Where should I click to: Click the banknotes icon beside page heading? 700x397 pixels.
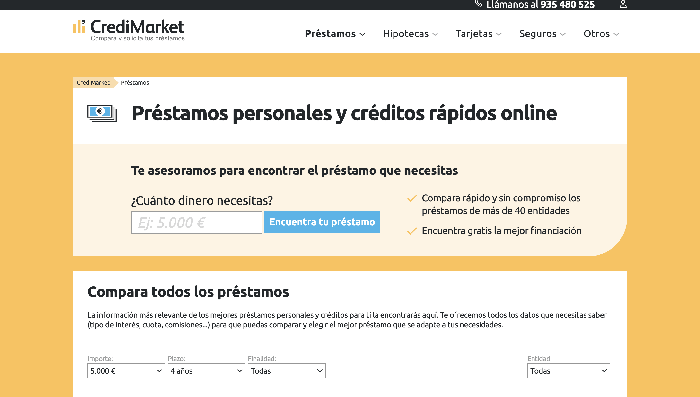(102, 113)
